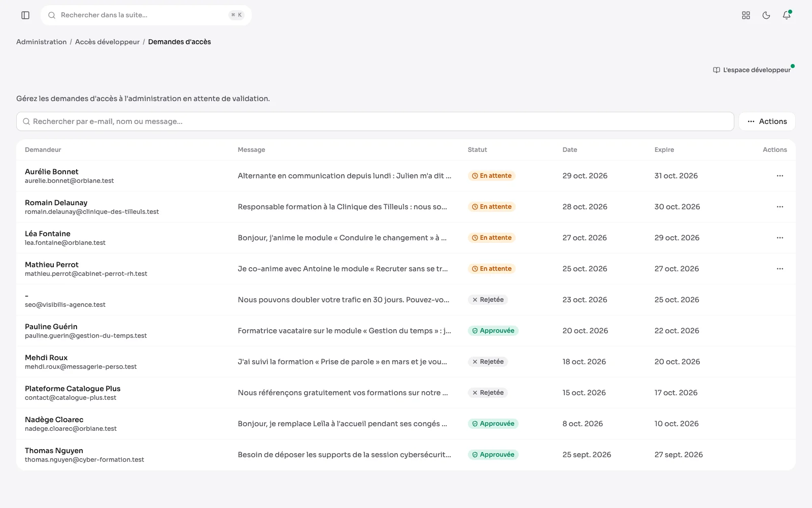This screenshot has width=812, height=508.
Task: Click the Message column header
Action: pos(252,150)
